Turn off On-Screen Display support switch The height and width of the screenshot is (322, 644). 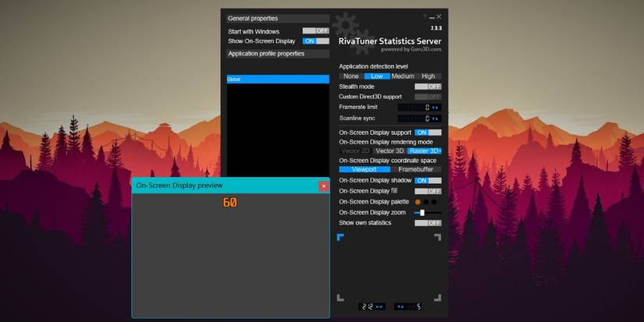tap(428, 133)
